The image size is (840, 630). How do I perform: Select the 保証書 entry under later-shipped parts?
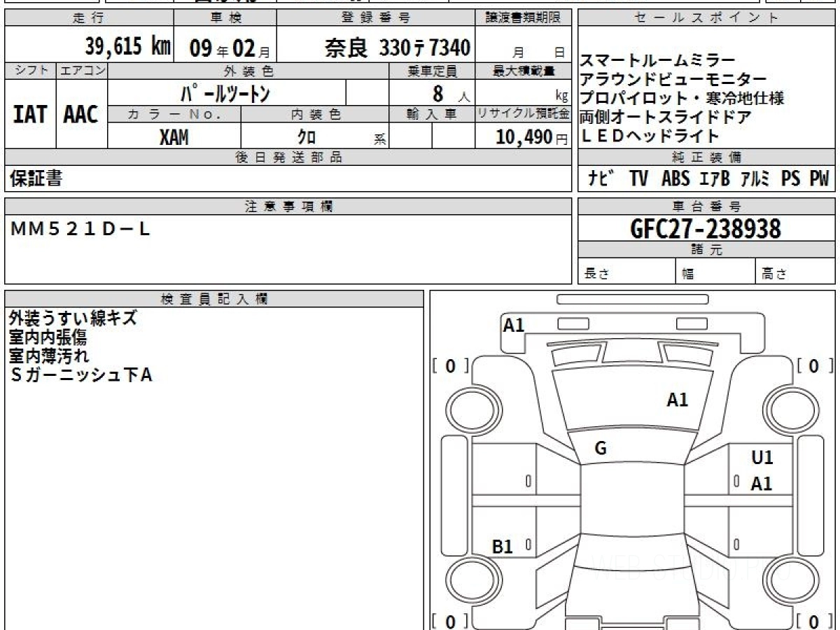[x=36, y=179]
